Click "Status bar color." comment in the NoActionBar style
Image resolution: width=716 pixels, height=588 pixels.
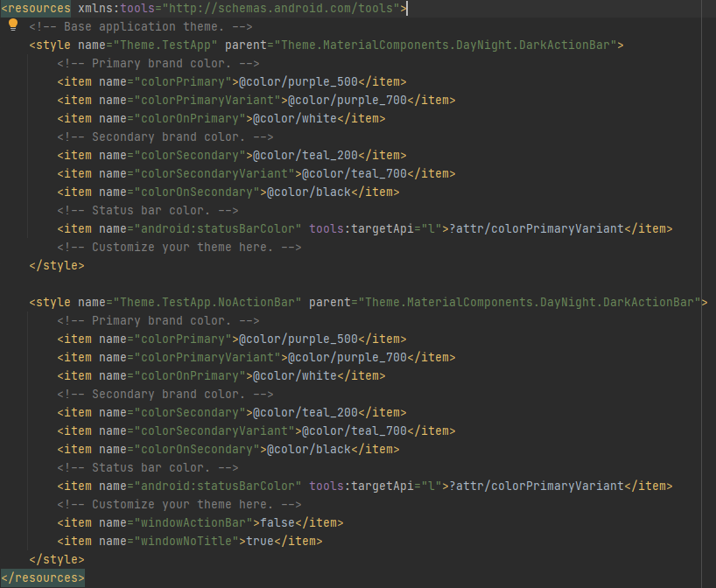(x=148, y=468)
